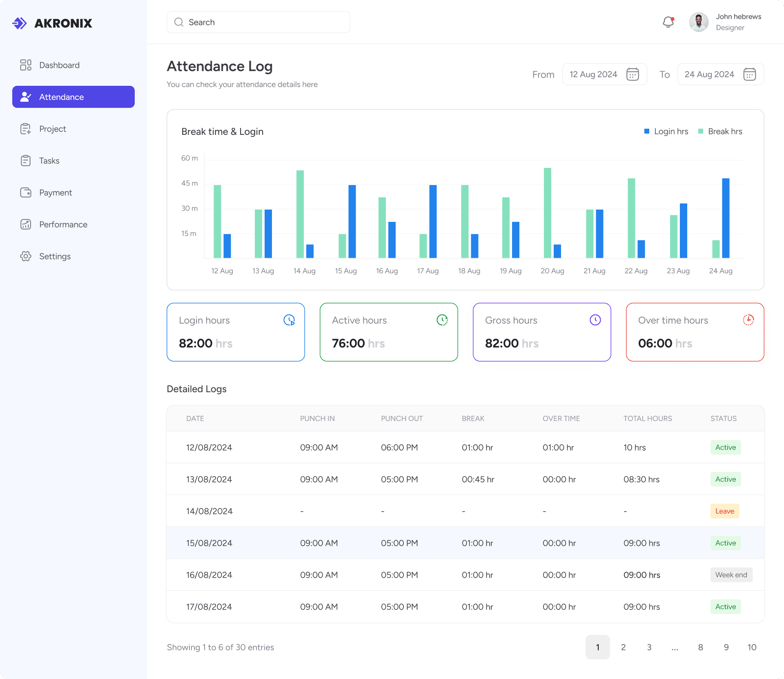Viewport: 784px width, 679px height.
Task: Click the Login hours clock icon
Action: (x=289, y=320)
